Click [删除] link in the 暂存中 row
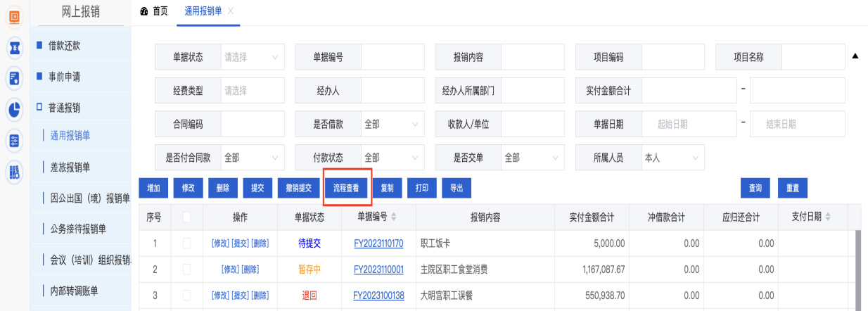Screen dimensions: 868x311 tap(250, 269)
